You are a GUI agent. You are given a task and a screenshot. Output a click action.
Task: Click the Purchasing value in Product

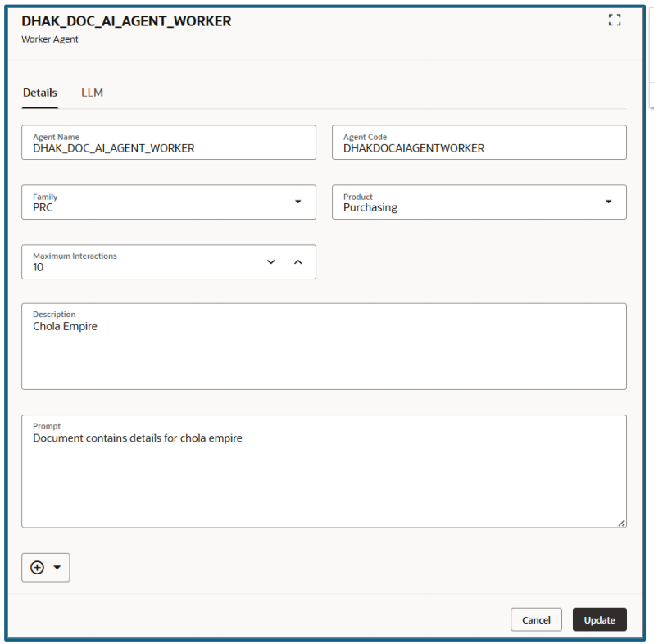click(x=370, y=207)
